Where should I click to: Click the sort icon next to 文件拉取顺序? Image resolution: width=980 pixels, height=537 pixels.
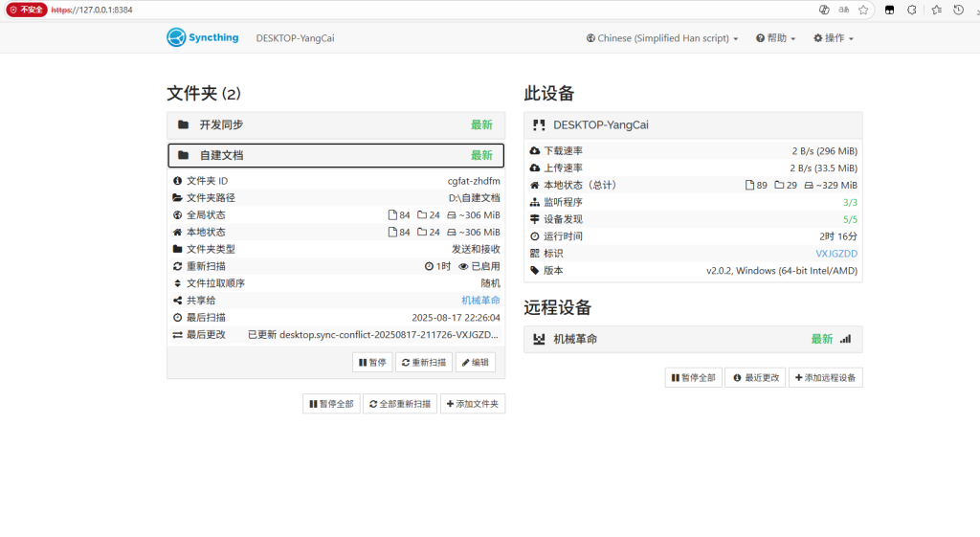coord(177,283)
